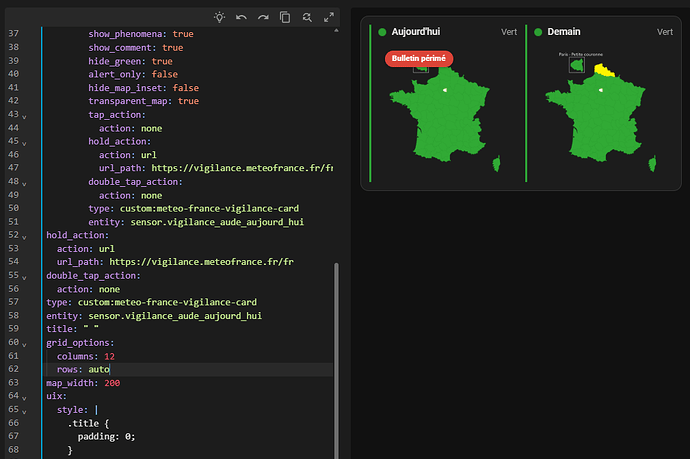This screenshot has height=459, width=690.
Task: Click the lightbulb suggestions icon
Action: pyautogui.click(x=219, y=17)
